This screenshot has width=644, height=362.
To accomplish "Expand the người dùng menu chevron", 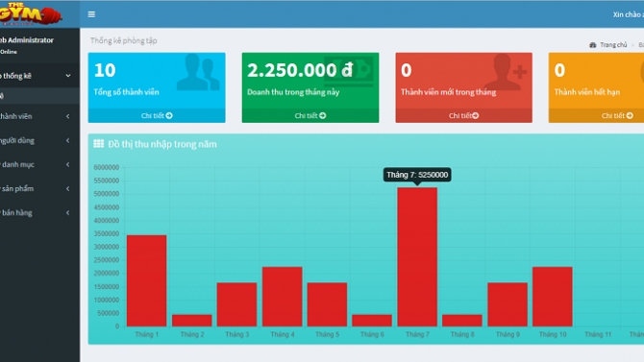I will [68, 140].
